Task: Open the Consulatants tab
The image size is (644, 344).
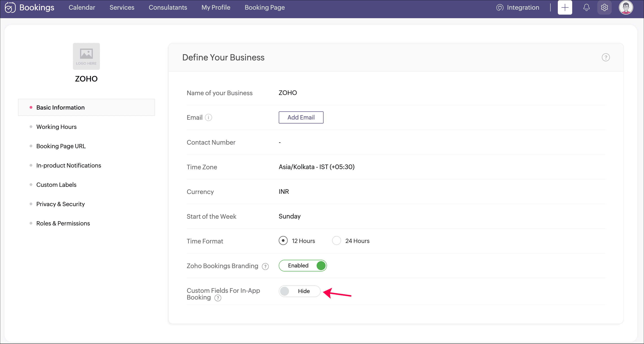Action: 168,7
